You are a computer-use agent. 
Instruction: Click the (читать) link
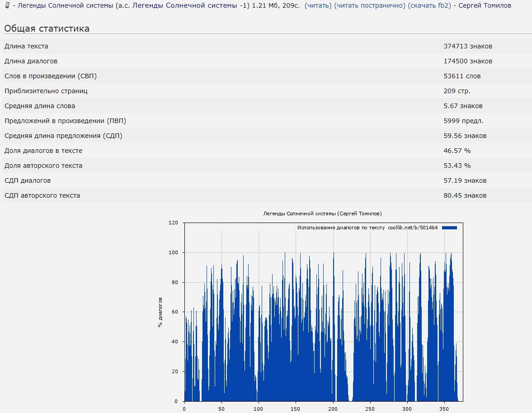(318, 6)
